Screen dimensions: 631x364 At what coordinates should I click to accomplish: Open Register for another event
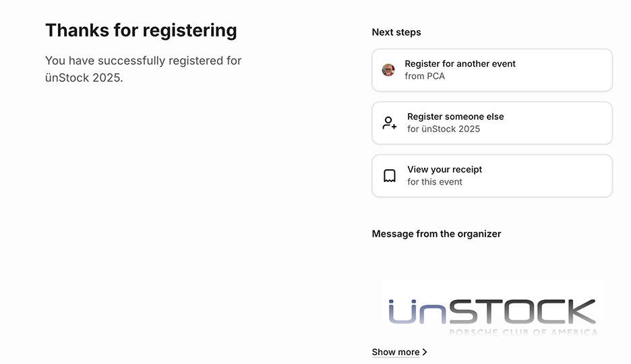[460, 64]
